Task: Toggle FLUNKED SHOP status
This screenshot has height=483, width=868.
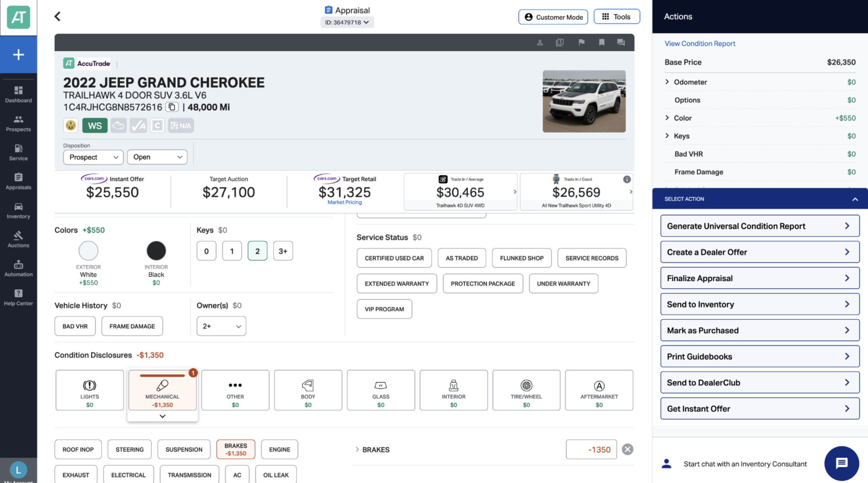Action: tap(521, 258)
